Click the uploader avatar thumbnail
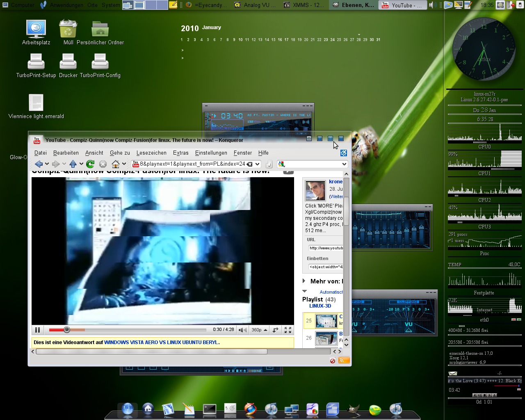Screen dimensions: 525x420 [x=315, y=190]
